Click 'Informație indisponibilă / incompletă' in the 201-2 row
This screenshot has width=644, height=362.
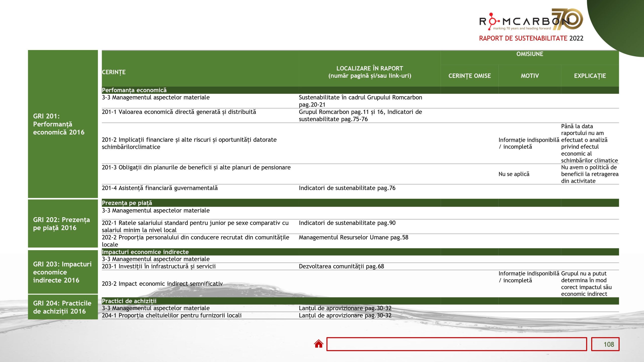click(529, 143)
